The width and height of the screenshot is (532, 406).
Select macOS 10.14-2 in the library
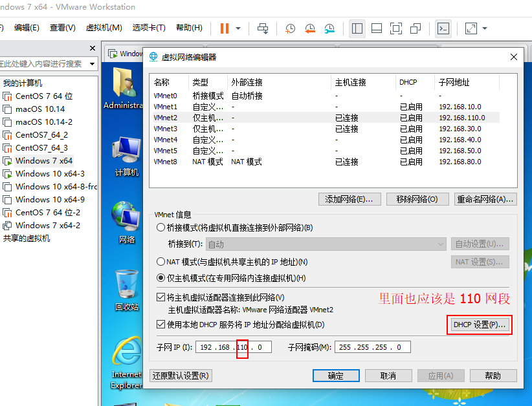pyautogui.click(x=43, y=122)
